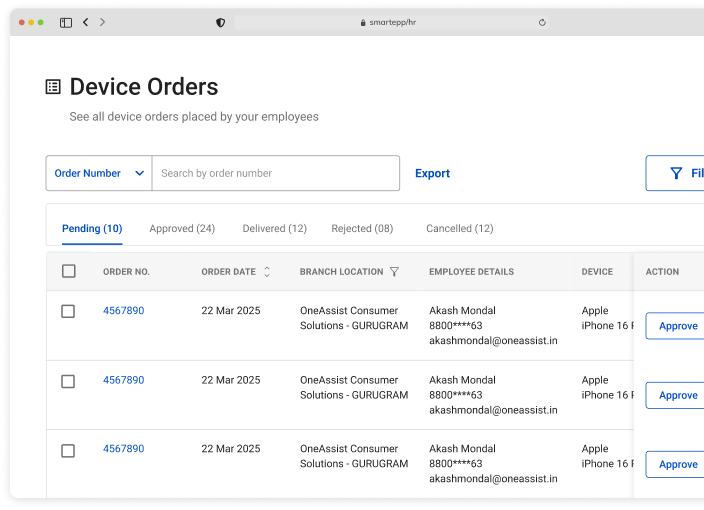Focus the Search by order number field
Screen dimensions: 704x510
point(275,173)
